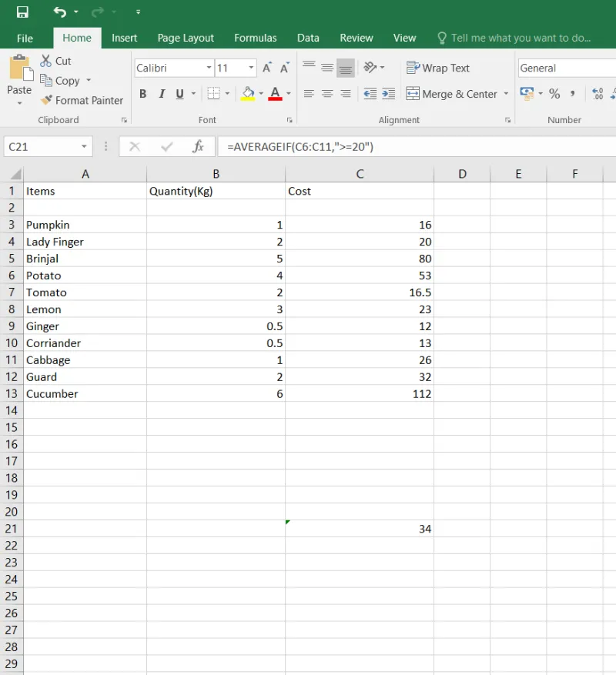This screenshot has height=675, width=616.
Task: Click Center alignment icon
Action: [327, 93]
